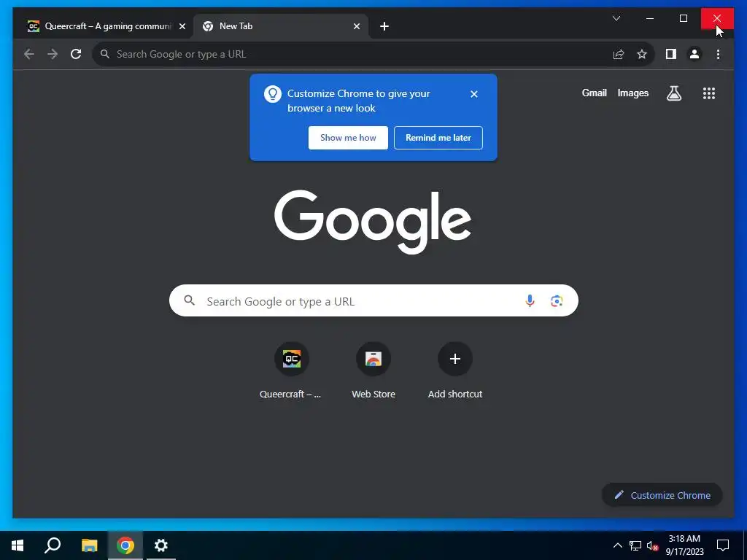Share this page icon in address bar
The height and width of the screenshot is (560, 747).
point(619,54)
